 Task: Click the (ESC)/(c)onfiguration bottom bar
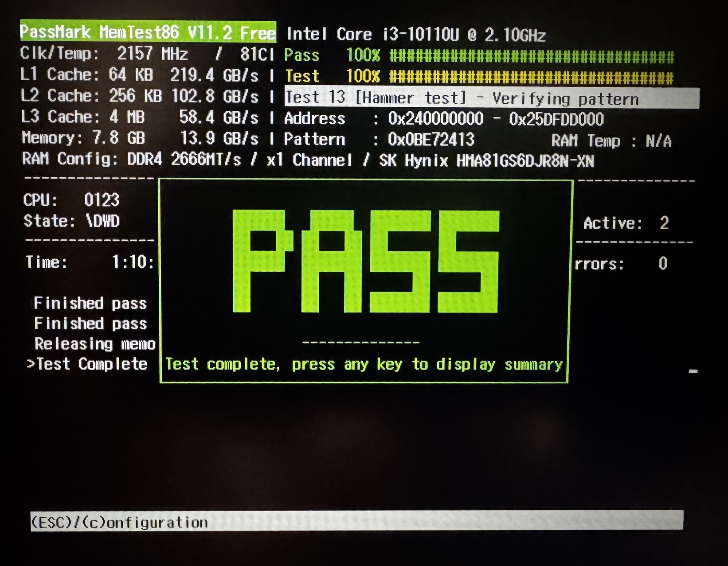pyautogui.click(x=356, y=521)
